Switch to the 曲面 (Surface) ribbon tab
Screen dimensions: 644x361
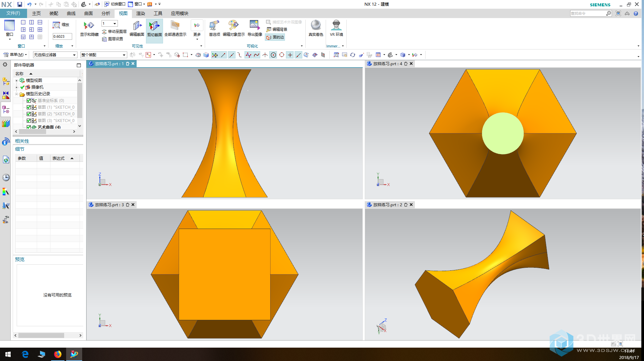click(88, 13)
